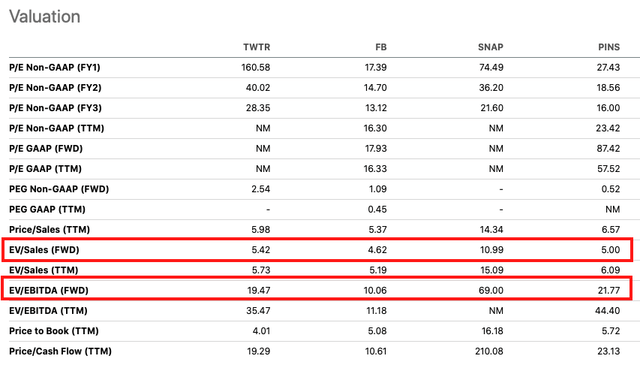Viewport: 640px width, 374px height.
Task: Select FB's 4.62 EV/Sales value
Action: (377, 250)
